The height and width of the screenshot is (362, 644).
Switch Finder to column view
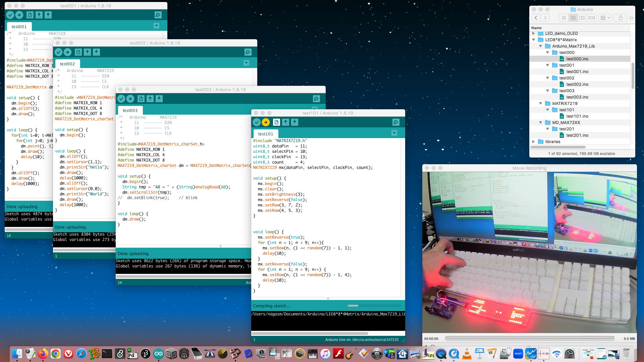coord(583,18)
